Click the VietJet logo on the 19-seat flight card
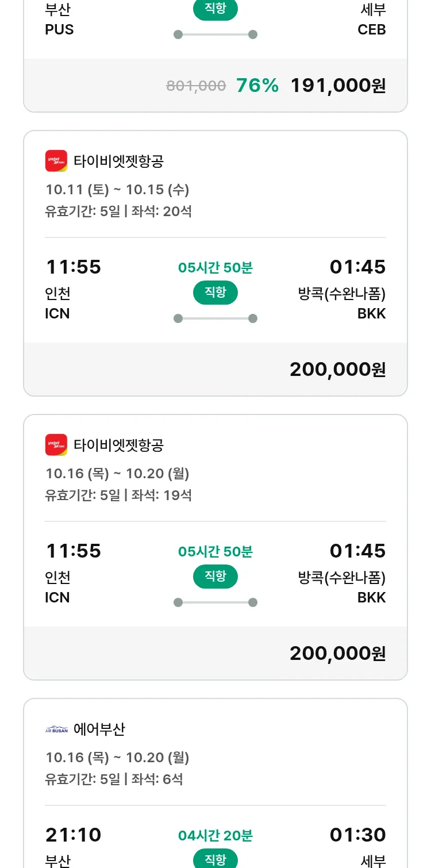 click(56, 445)
